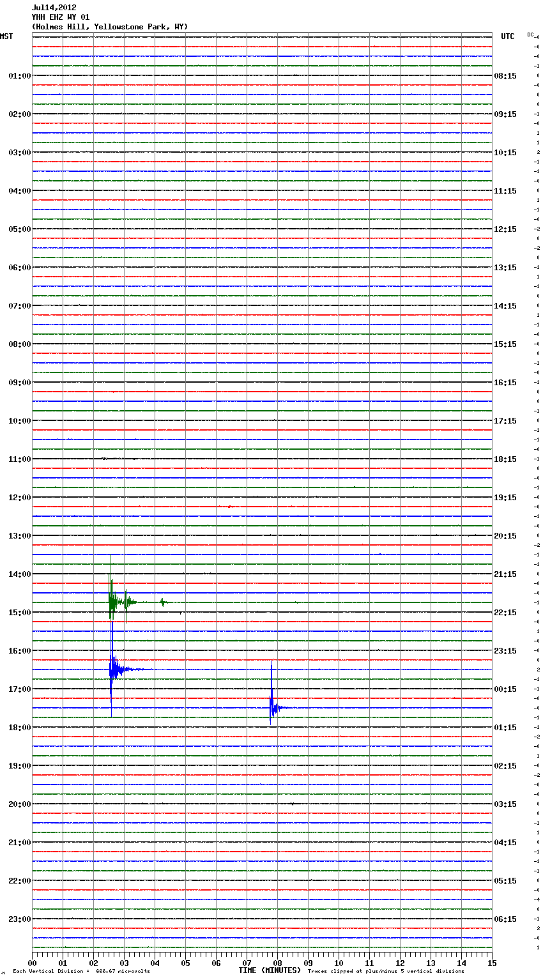Click the small green aftershock near minute 04

tap(163, 602)
